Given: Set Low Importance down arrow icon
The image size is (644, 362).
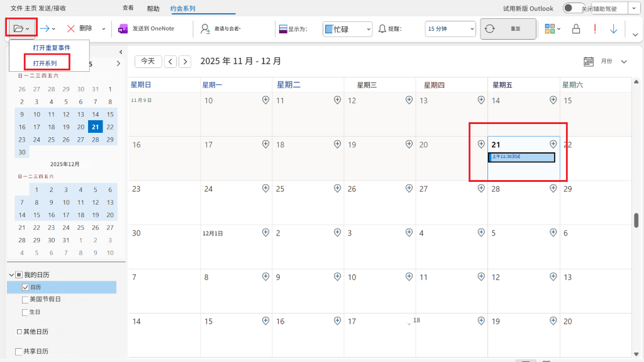Looking at the screenshot, I should tap(614, 28).
